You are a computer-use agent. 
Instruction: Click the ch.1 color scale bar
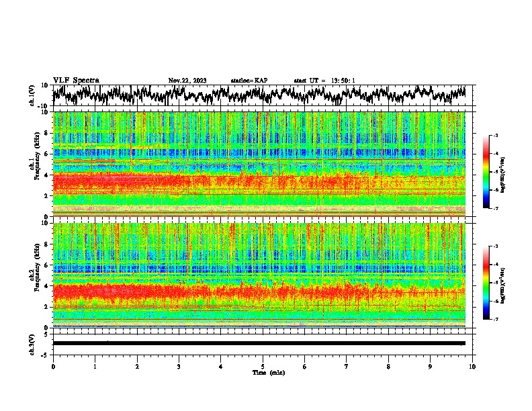[x=486, y=172]
